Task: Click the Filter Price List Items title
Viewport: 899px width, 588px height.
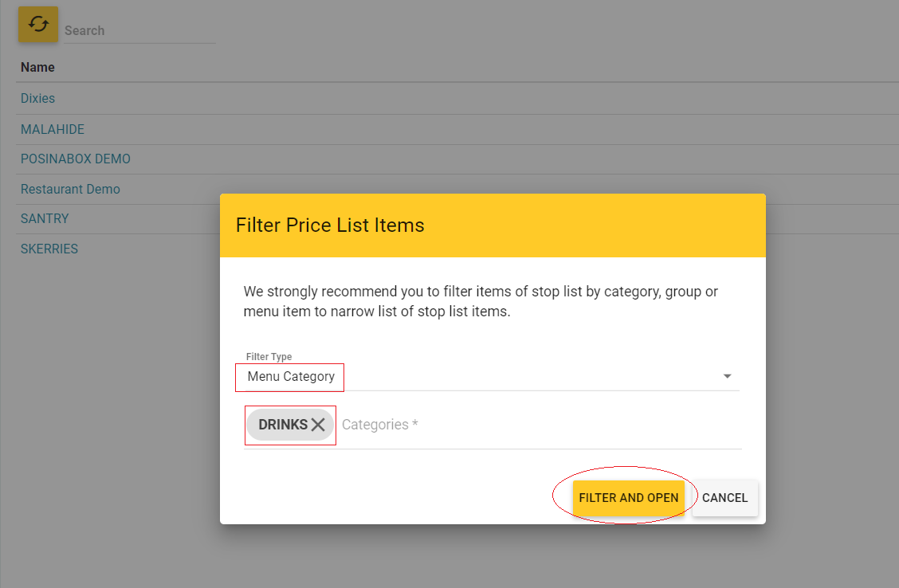Action: [x=330, y=225]
